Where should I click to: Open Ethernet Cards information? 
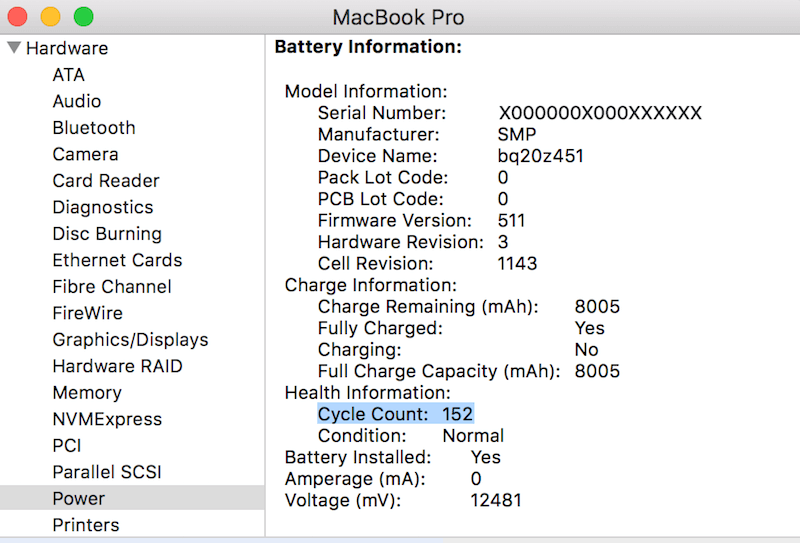[117, 260]
